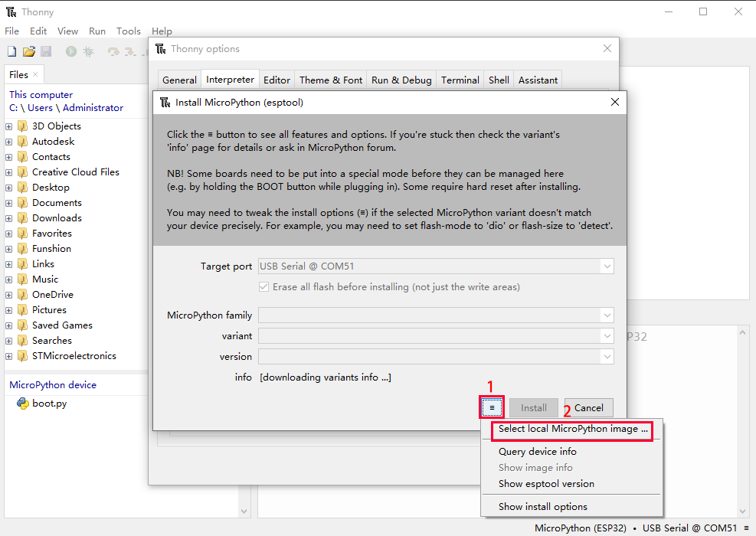Click This computer link in Files
The image size is (756, 536).
click(41, 95)
